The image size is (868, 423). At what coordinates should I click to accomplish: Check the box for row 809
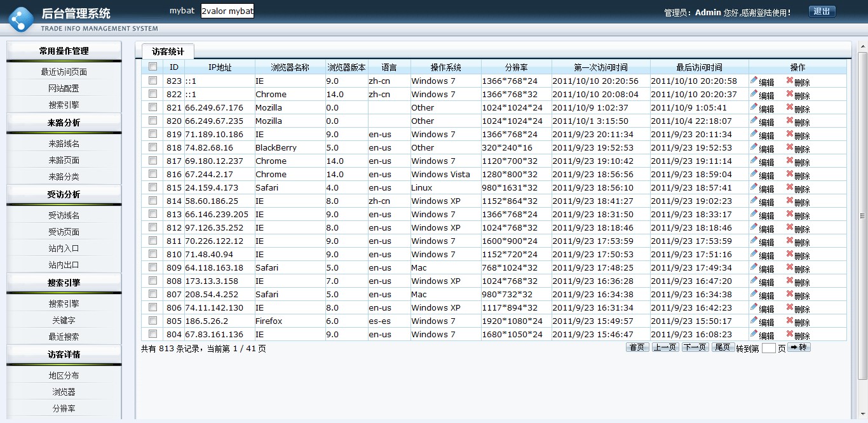point(153,267)
